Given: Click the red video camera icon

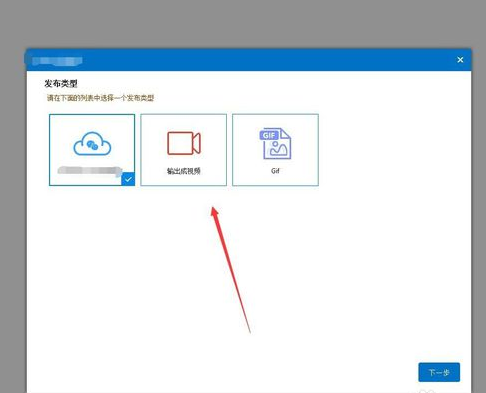Looking at the screenshot, I should (x=184, y=143).
